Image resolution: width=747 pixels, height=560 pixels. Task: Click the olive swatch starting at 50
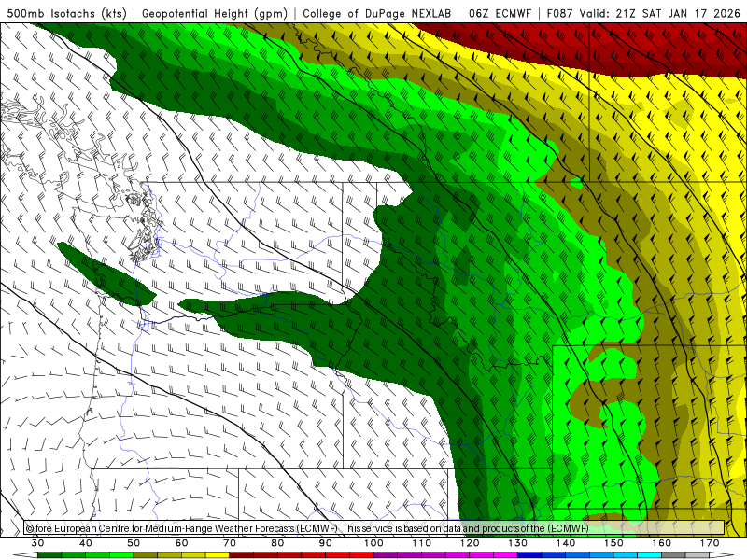(146, 555)
